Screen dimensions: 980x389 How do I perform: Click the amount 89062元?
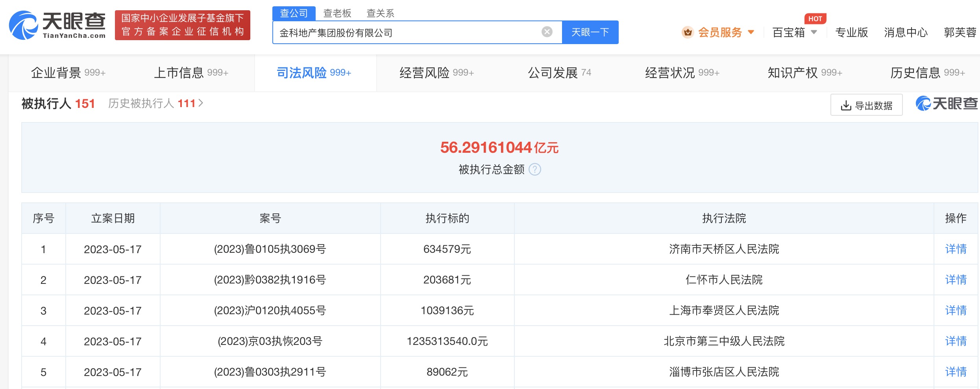point(447,372)
